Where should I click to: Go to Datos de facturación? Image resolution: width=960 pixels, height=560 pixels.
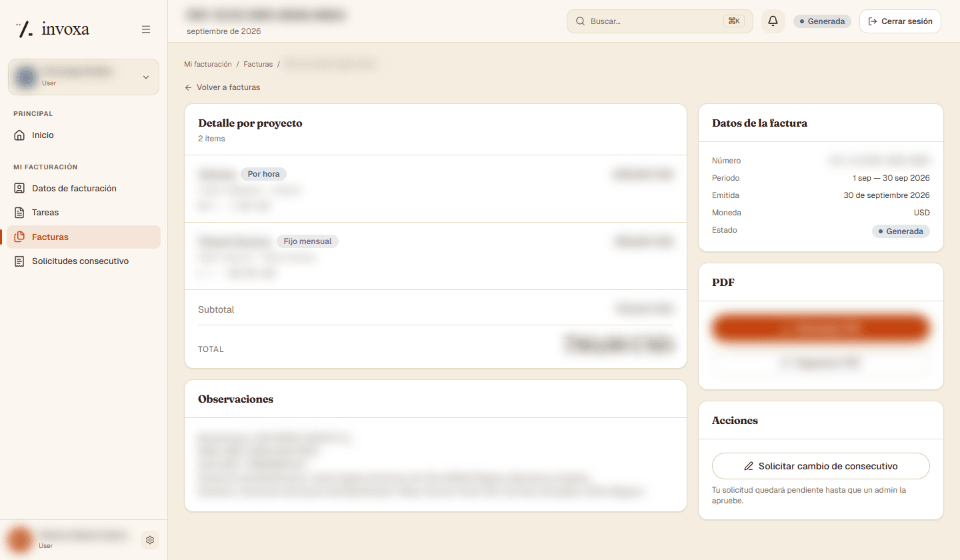[84, 189]
